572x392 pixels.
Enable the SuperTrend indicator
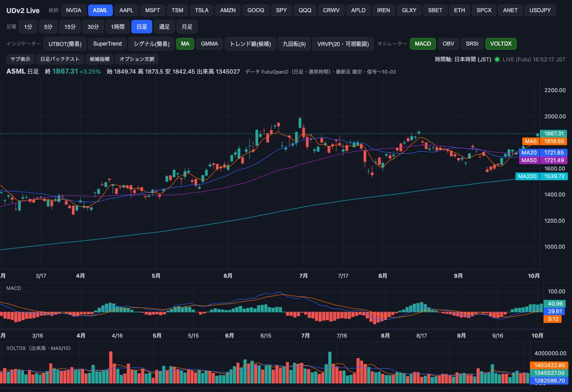click(x=107, y=44)
